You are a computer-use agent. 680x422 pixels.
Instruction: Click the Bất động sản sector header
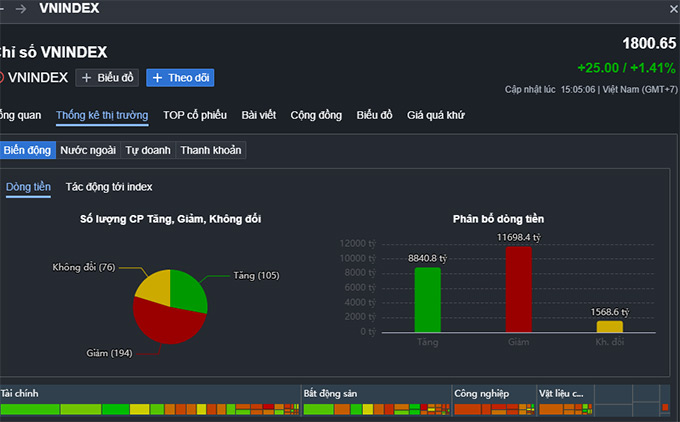[x=331, y=394]
